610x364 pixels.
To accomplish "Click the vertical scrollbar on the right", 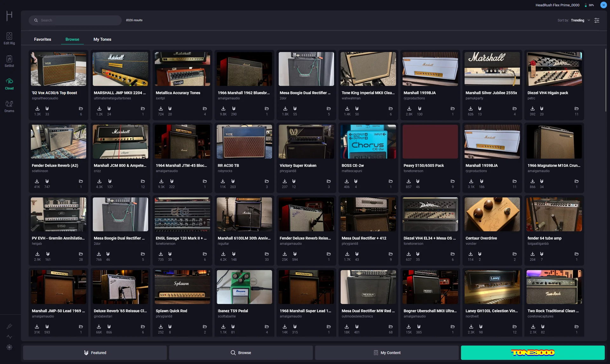I will tap(606, 79).
